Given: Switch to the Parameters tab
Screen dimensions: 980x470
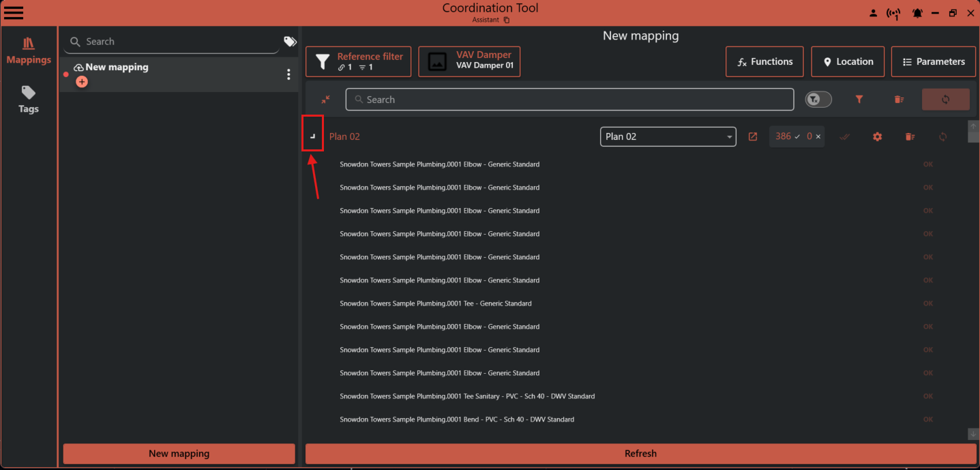Looking at the screenshot, I should [x=933, y=61].
